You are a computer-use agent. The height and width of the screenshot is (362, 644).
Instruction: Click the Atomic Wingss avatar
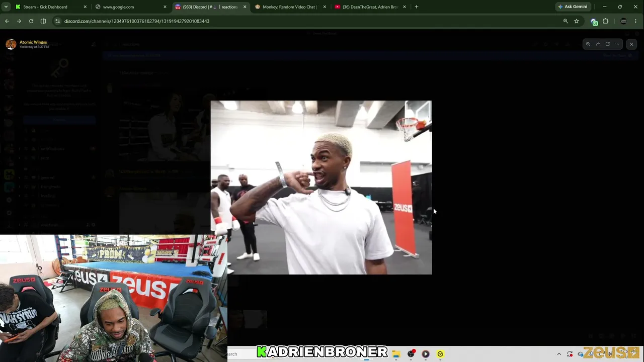pyautogui.click(x=11, y=44)
